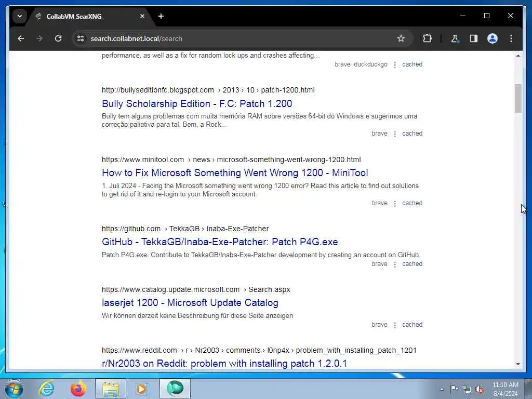The height and width of the screenshot is (399, 532).
Task: Launch Firefox from the taskbar
Action: click(x=78, y=389)
